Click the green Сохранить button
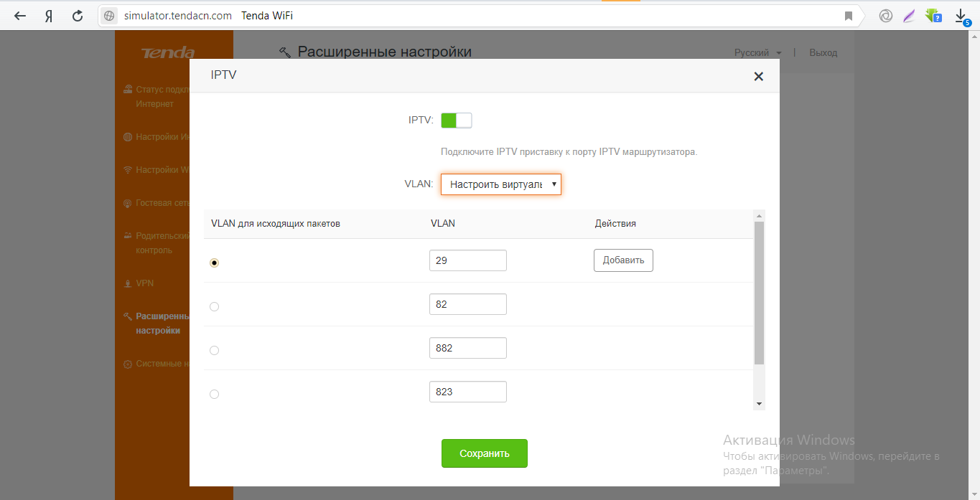 [x=484, y=453]
